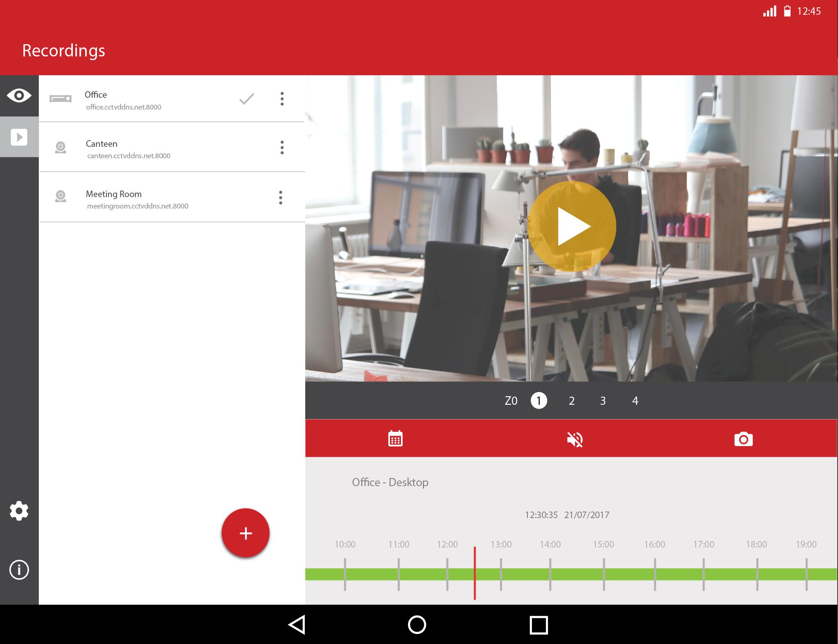Screen dimensions: 838x644
Task: Open the live view eye icon
Action: coord(19,96)
